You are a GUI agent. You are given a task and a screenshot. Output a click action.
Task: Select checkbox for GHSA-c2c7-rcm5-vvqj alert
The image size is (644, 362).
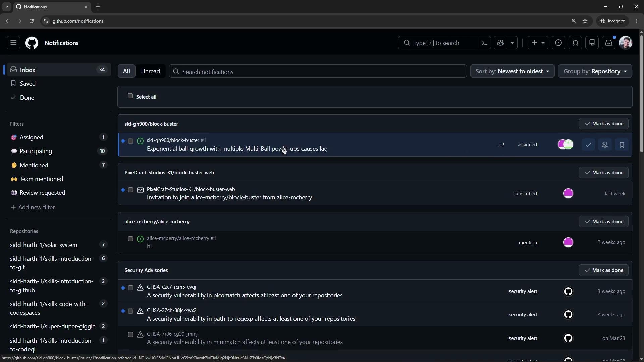pos(131,288)
